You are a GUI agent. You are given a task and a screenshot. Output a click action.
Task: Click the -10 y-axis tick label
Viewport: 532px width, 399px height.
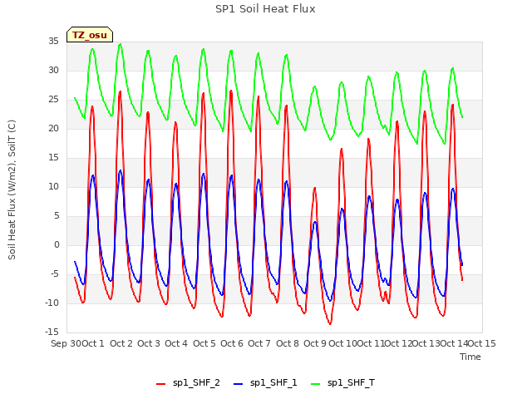[x=52, y=303]
